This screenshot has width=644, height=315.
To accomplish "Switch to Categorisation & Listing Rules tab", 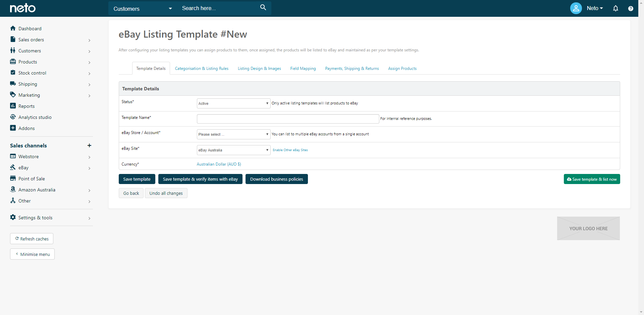I will (202, 69).
